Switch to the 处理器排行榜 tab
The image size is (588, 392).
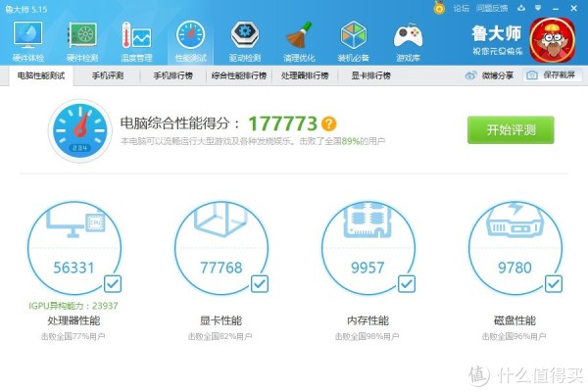[x=305, y=75]
